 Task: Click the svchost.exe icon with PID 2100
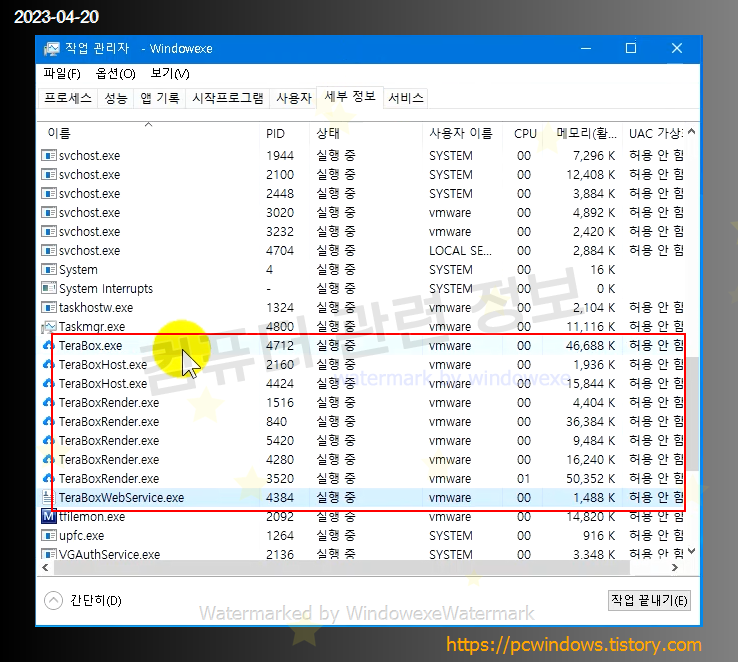[x=48, y=174]
